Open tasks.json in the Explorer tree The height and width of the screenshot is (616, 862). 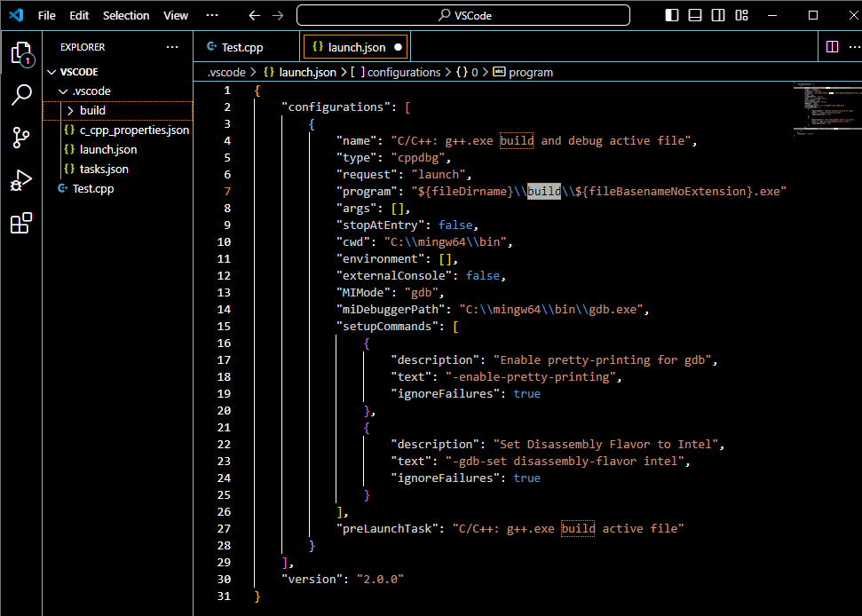118,170
